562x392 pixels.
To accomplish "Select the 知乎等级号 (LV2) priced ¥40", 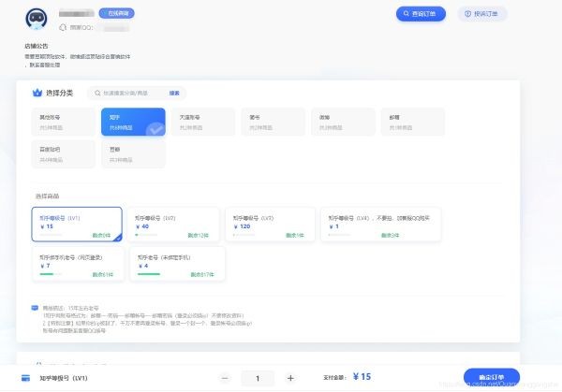I will pyautogui.click(x=173, y=224).
